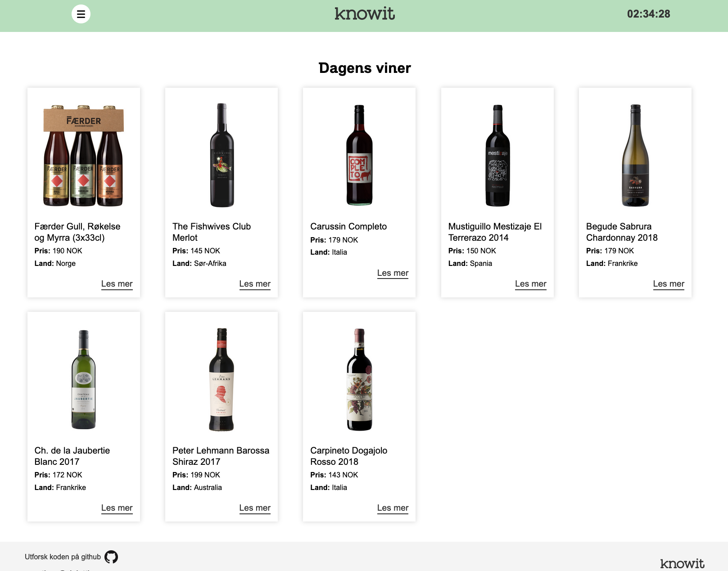Click the title The Fishwives Club Merlot
The width and height of the screenshot is (728, 571).
coord(212,232)
